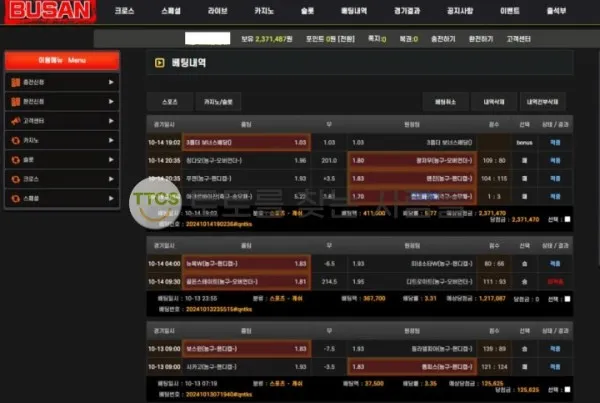
Task: Expand the sidebar 스페셜 arrow
Action: tap(111, 198)
